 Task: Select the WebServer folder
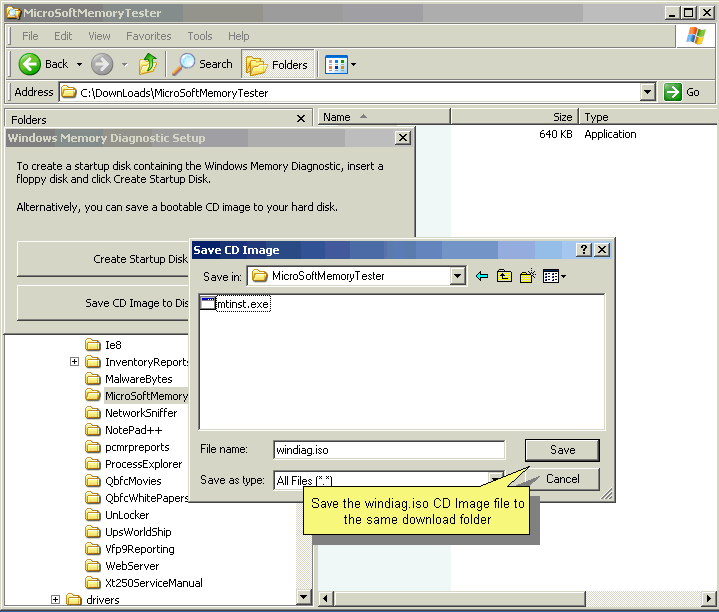122,566
